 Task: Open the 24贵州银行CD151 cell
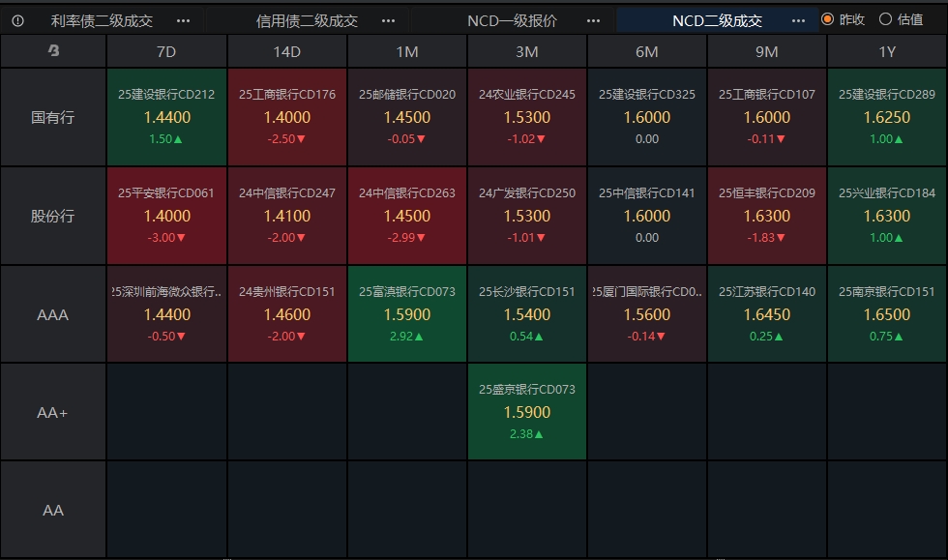tap(286, 314)
